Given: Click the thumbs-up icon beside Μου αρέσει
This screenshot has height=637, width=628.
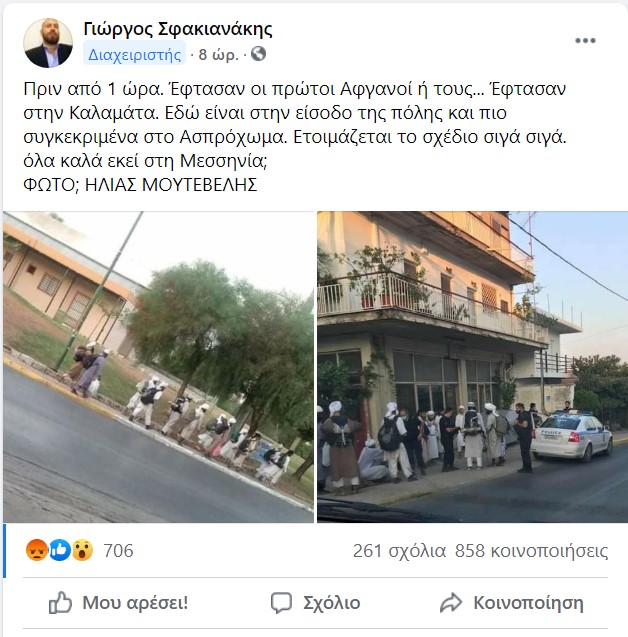Looking at the screenshot, I should [x=60, y=602].
